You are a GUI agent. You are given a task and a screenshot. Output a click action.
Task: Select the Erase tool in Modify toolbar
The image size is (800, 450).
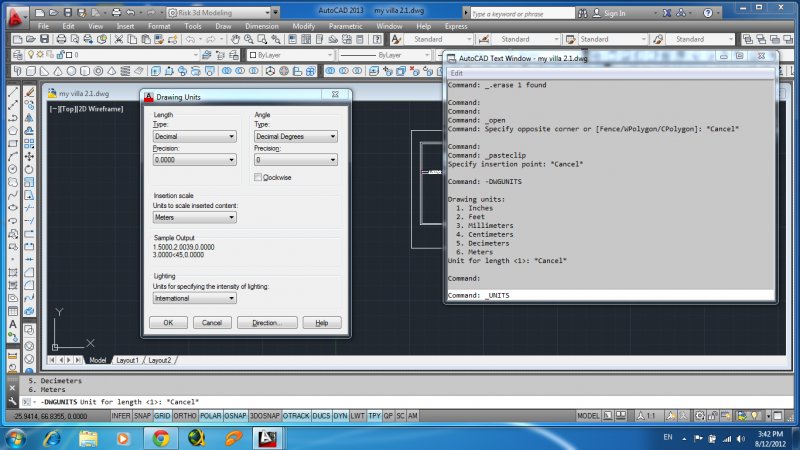coord(29,92)
